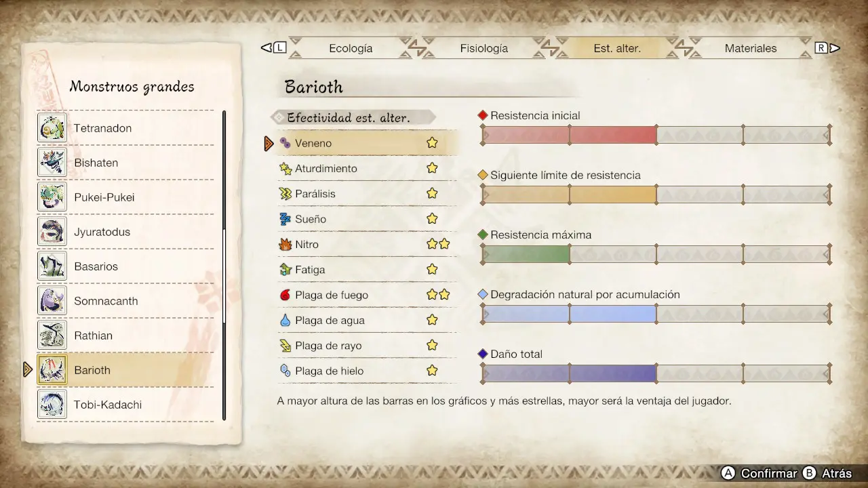
Task: Open the Somnacanth monster portrait
Action: pos(52,300)
